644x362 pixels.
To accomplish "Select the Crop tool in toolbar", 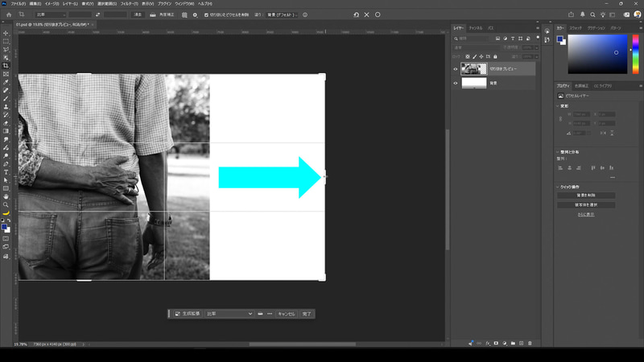I will (x=6, y=66).
